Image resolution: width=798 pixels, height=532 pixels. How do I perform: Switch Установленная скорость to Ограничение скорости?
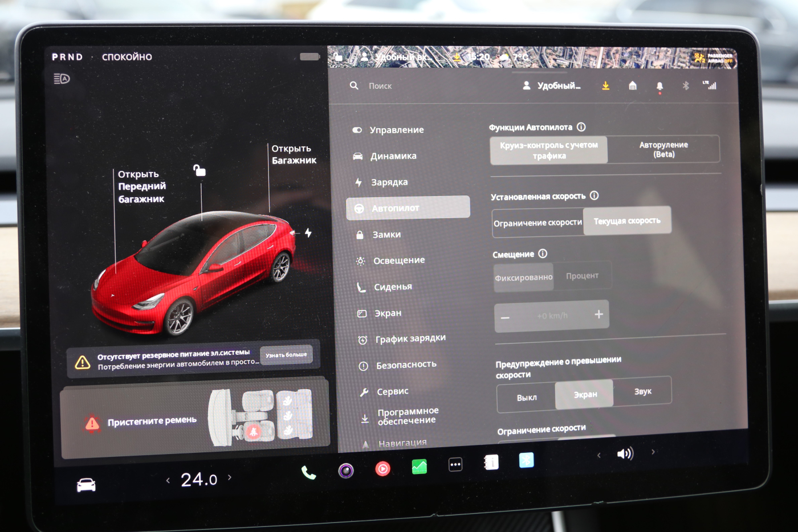tap(537, 222)
